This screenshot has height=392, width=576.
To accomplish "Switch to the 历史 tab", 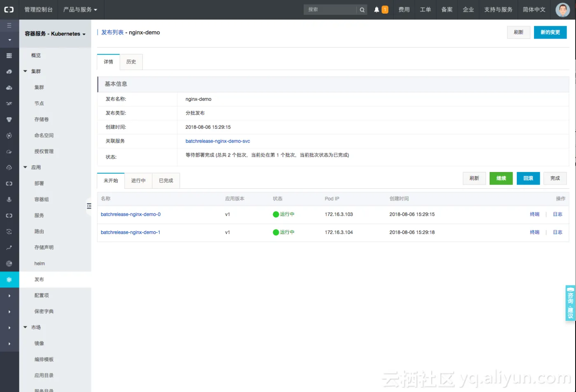I will coord(131,62).
